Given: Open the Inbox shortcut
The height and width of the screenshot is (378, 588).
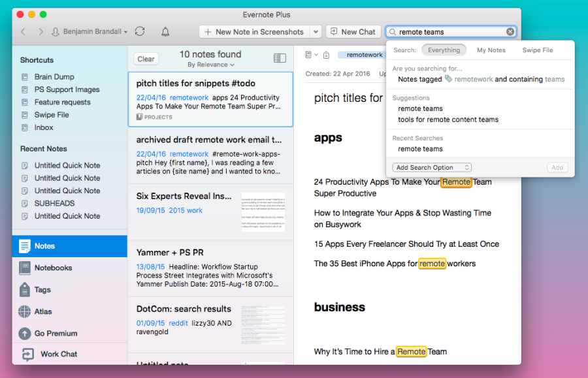Looking at the screenshot, I should coord(44,128).
